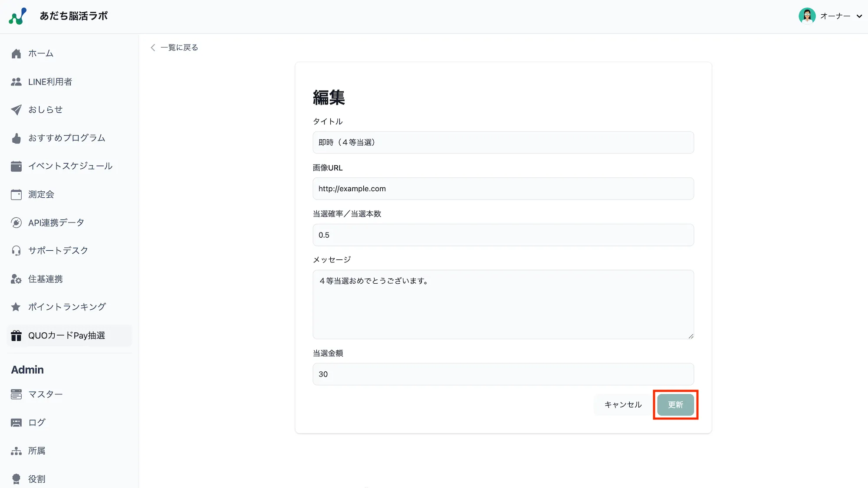
Task: Click the app logo at top left
Action: point(18,16)
